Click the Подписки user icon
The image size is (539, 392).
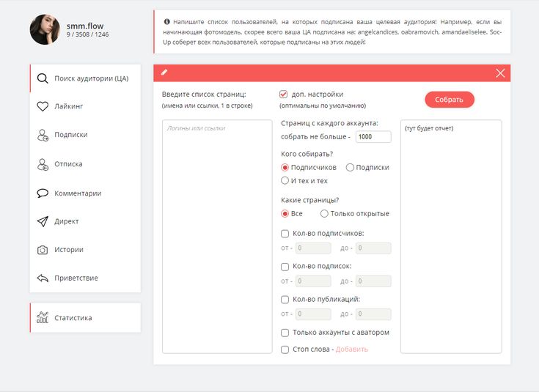coord(43,135)
